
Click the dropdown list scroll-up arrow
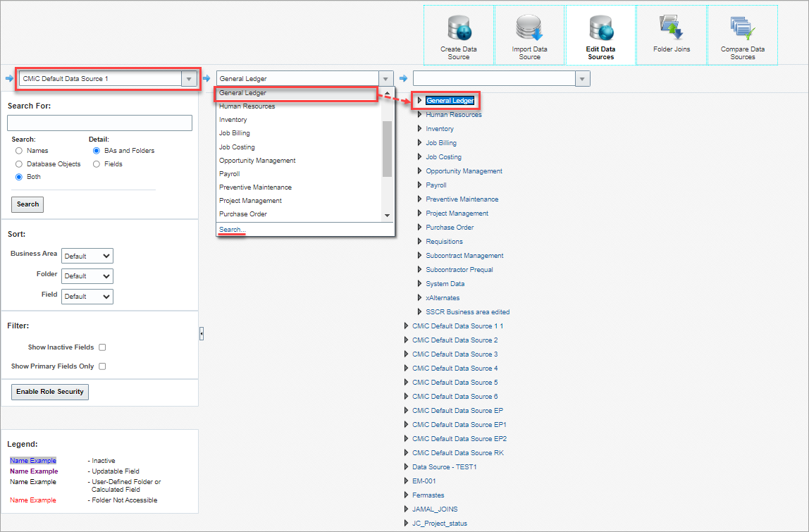tap(387, 94)
